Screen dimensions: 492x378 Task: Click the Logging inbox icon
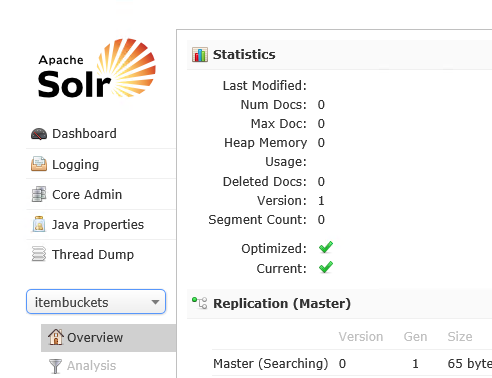[x=39, y=164]
